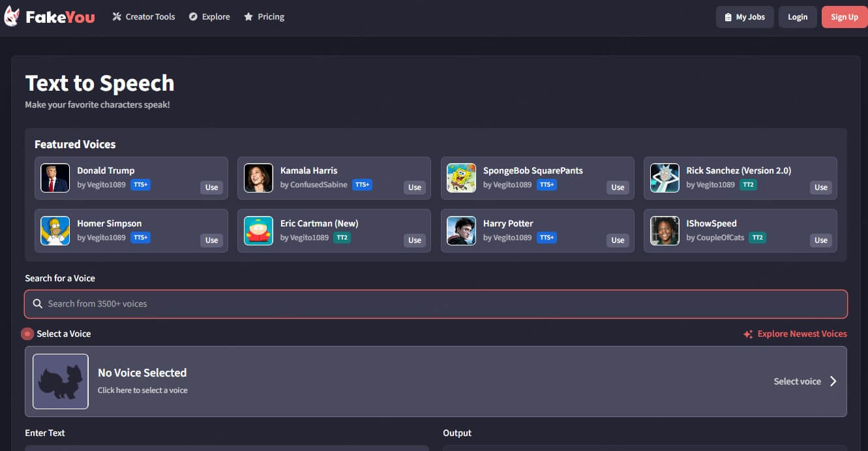Click the Harry Potter voice name

[x=508, y=223]
